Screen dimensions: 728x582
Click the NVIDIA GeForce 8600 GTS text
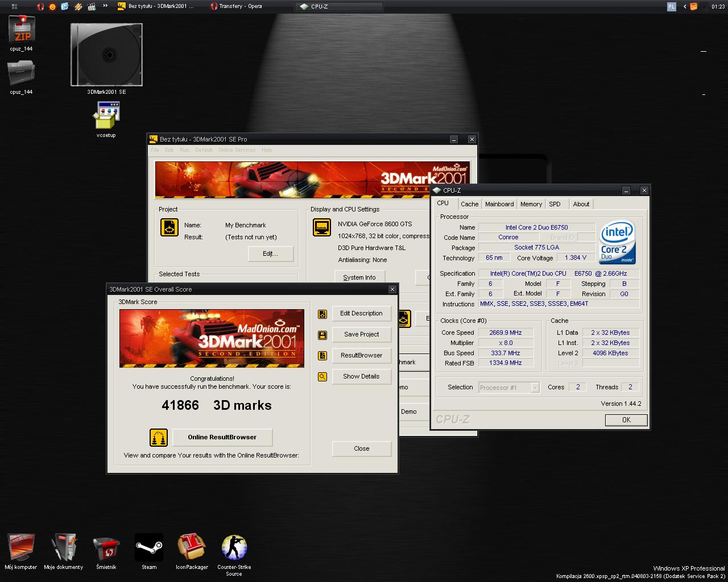pyautogui.click(x=375, y=224)
